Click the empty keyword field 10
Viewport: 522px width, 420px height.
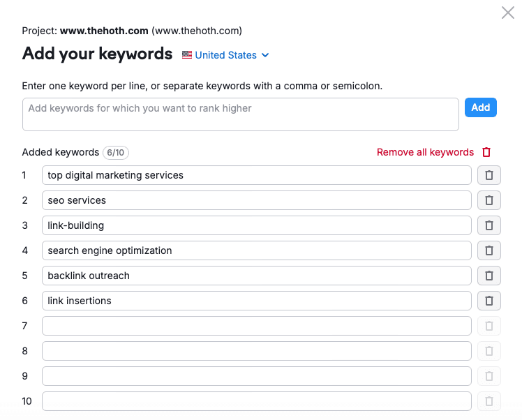click(x=256, y=401)
